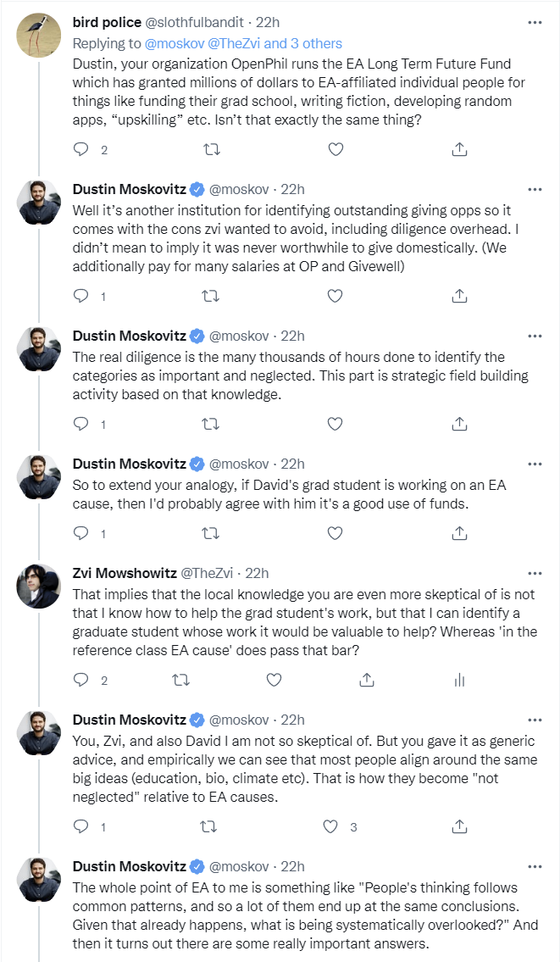
Task: Share the tweet about strategic field building
Action: pos(459,423)
